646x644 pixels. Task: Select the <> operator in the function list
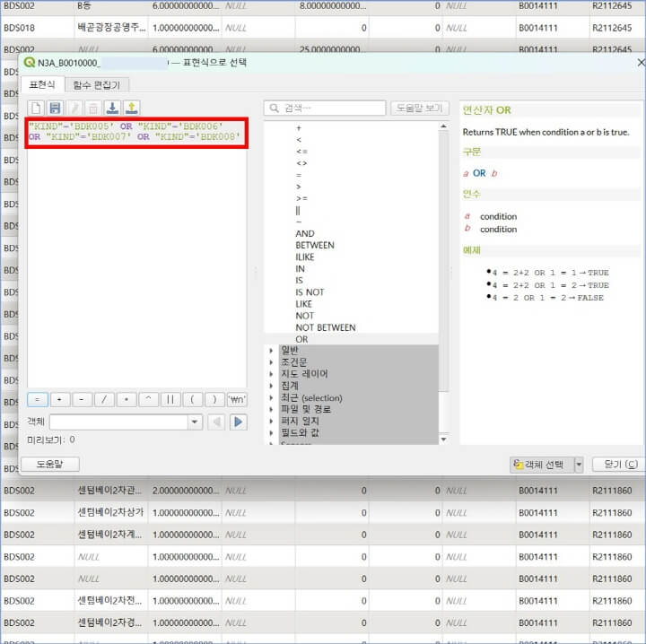tap(301, 163)
